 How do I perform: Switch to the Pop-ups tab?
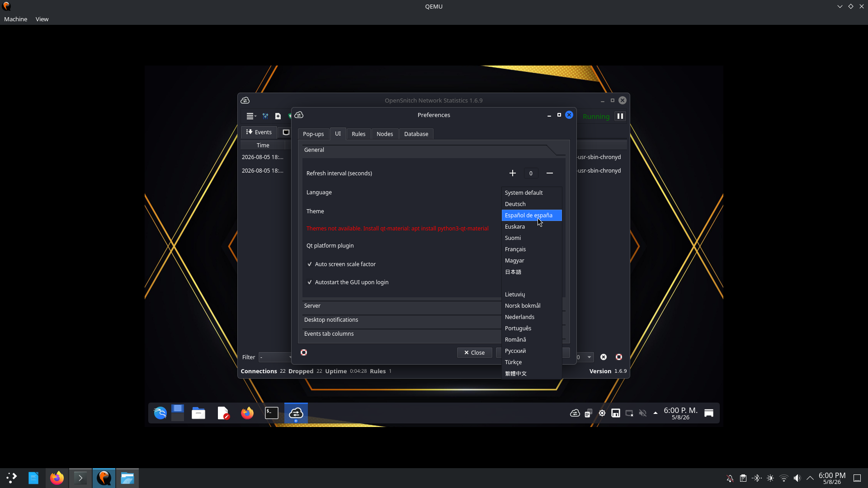[x=313, y=134]
